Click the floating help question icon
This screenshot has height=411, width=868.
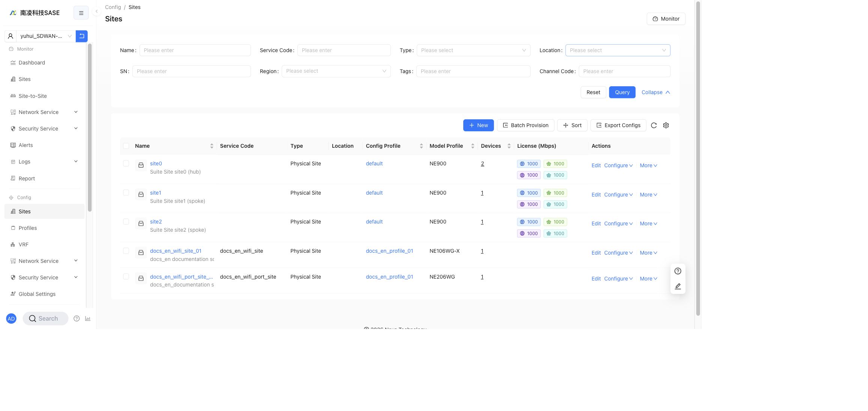(677, 271)
